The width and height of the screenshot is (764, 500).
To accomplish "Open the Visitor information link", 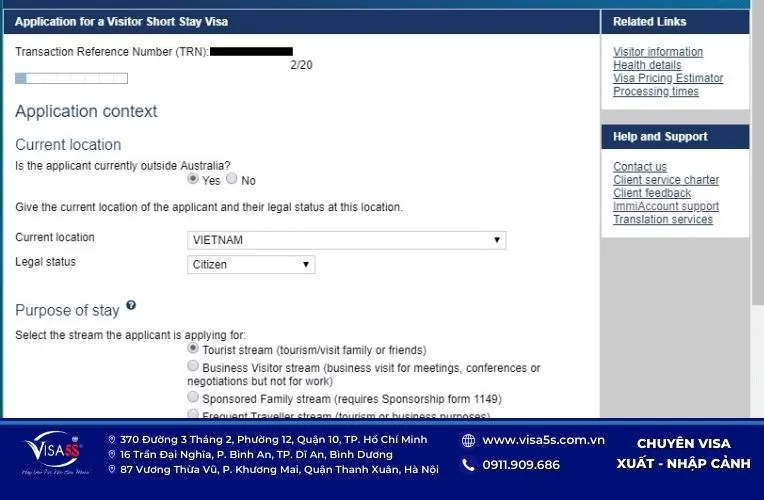I will click(x=658, y=52).
